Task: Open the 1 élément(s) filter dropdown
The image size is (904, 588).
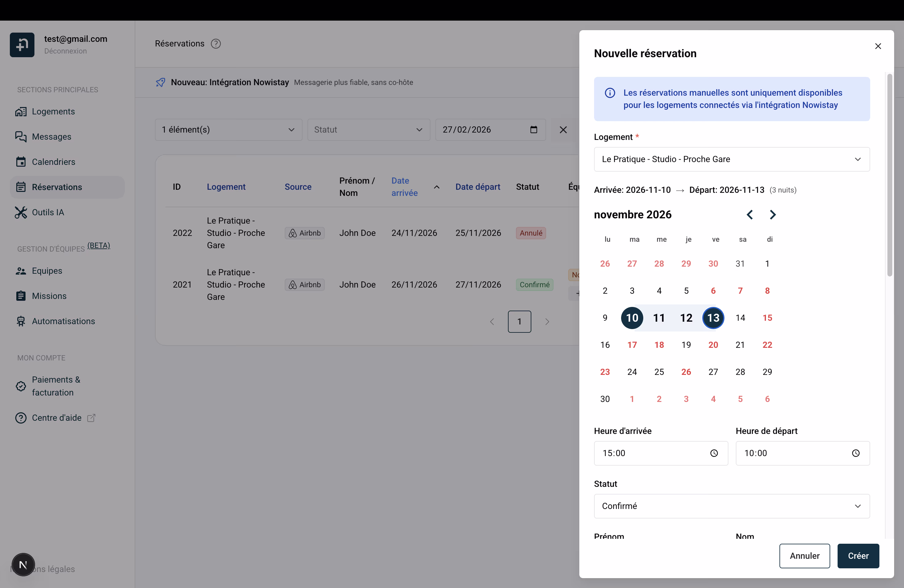Action: [x=228, y=130]
